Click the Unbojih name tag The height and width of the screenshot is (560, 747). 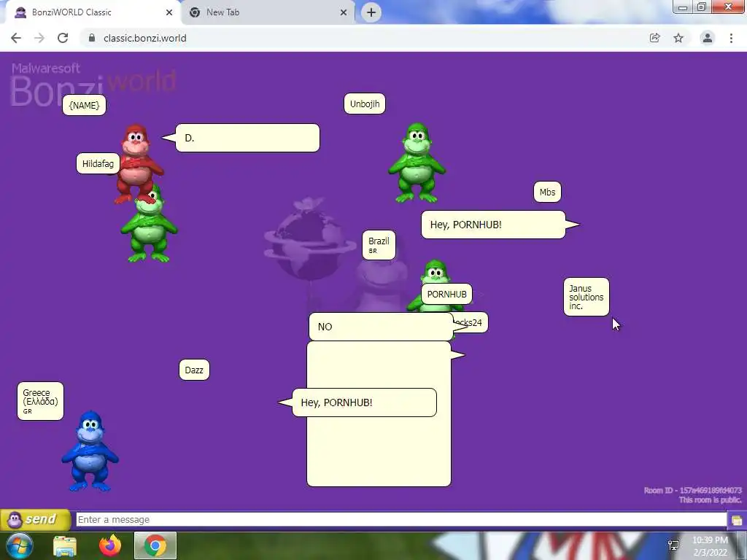click(365, 104)
